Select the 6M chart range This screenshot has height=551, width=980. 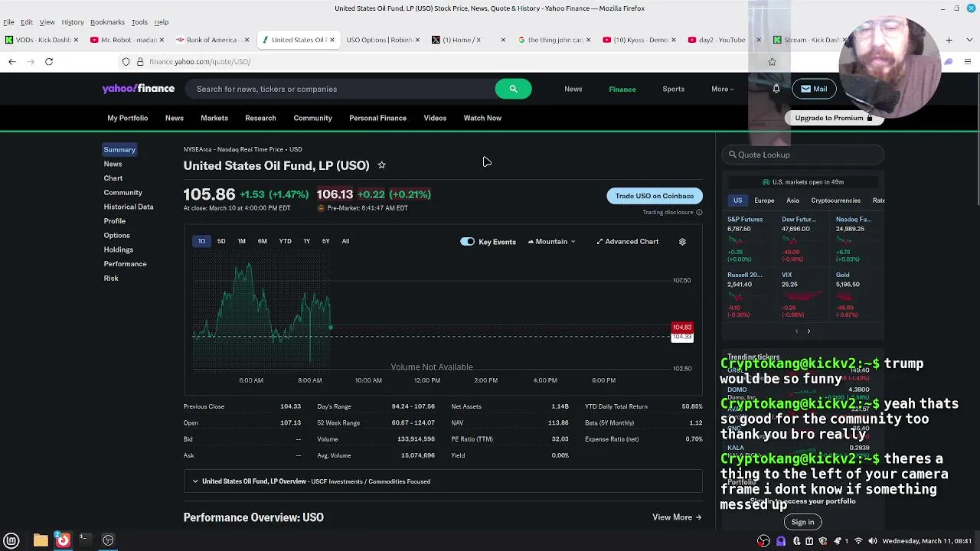point(263,241)
